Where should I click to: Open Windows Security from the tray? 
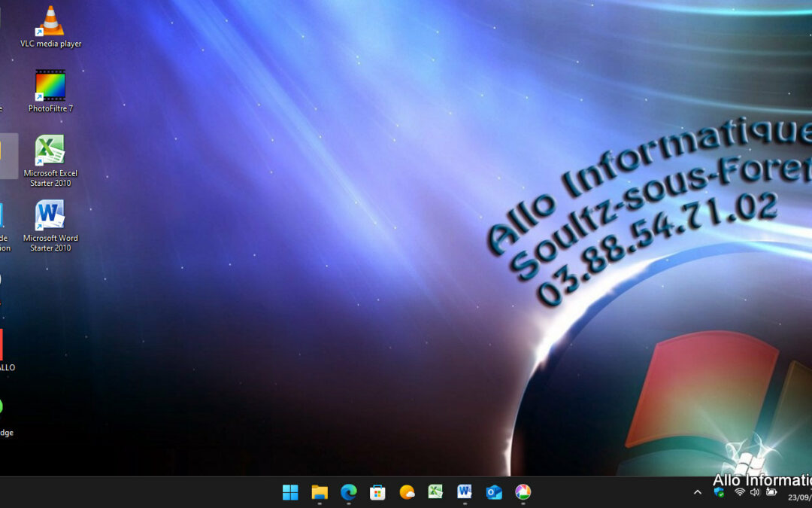(719, 492)
